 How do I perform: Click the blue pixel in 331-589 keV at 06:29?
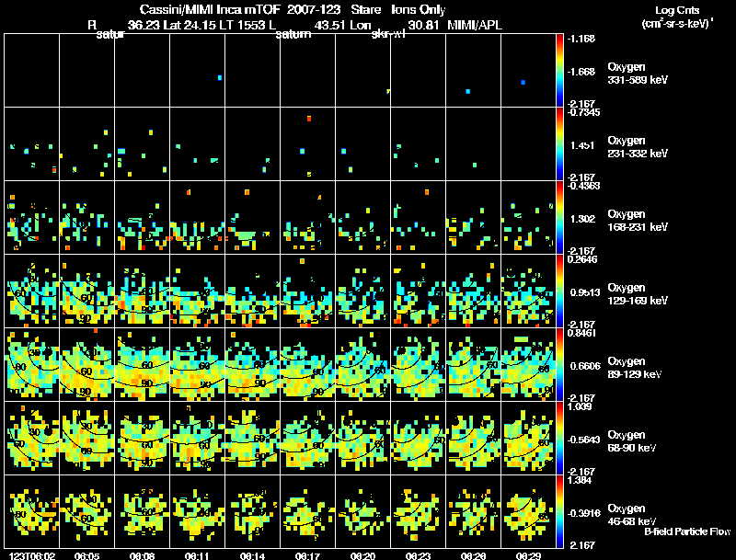[523, 83]
